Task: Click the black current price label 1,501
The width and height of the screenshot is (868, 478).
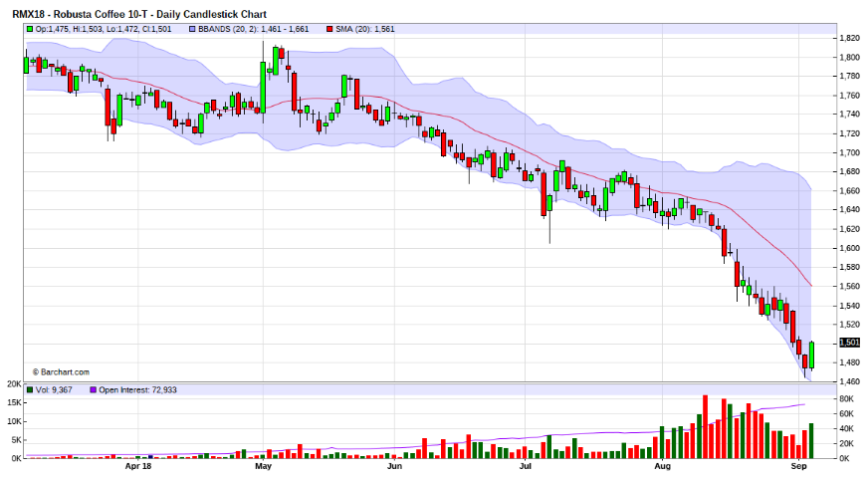Action: [850, 343]
